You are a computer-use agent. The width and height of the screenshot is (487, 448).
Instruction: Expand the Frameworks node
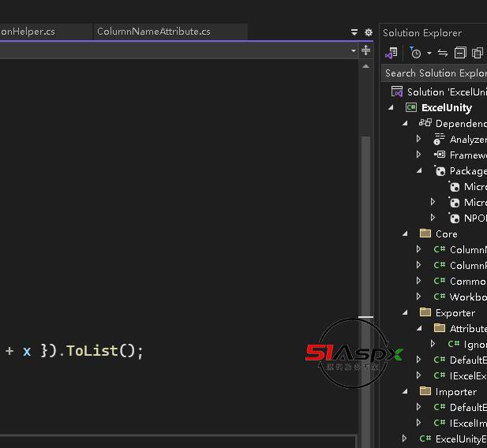click(418, 155)
